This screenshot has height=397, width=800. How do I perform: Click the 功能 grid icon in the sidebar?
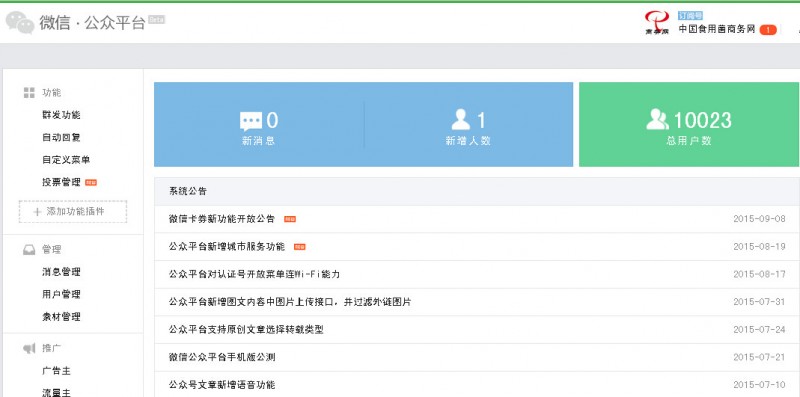29,93
